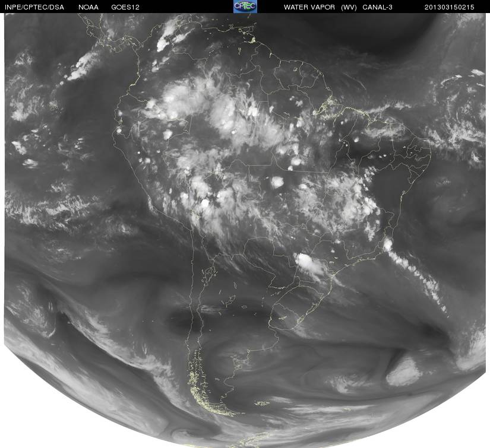Click the GOES12 satellite label
490x448 pixels.
(125, 7)
